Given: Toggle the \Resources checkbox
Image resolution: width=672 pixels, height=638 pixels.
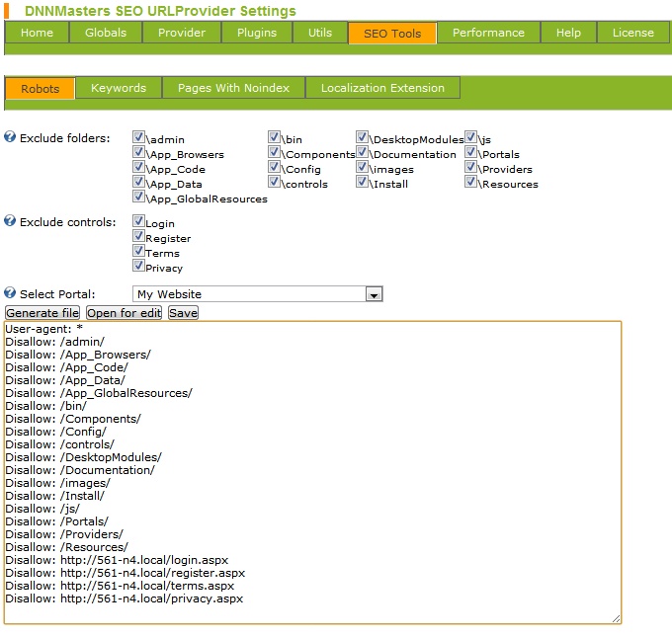Looking at the screenshot, I should click(x=471, y=182).
